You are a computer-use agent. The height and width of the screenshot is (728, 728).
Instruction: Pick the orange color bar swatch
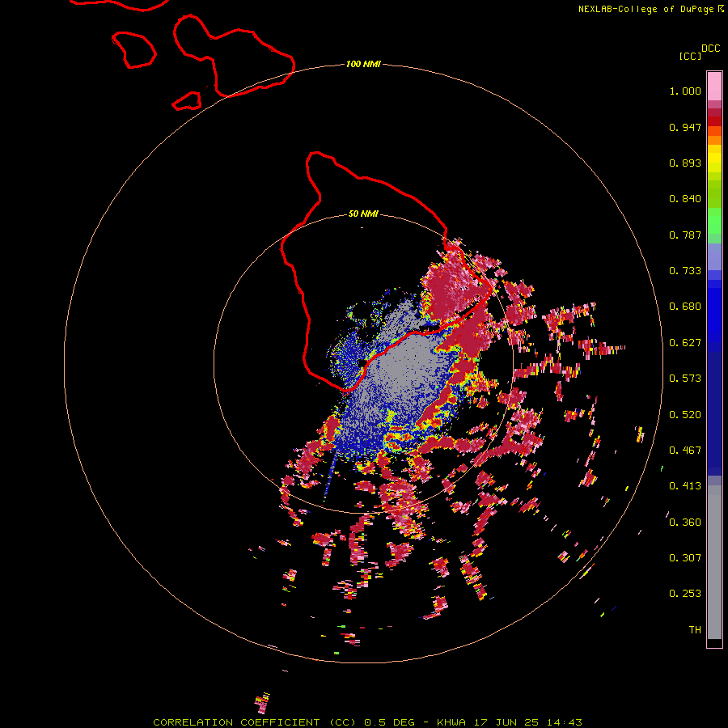pyautogui.click(x=714, y=140)
